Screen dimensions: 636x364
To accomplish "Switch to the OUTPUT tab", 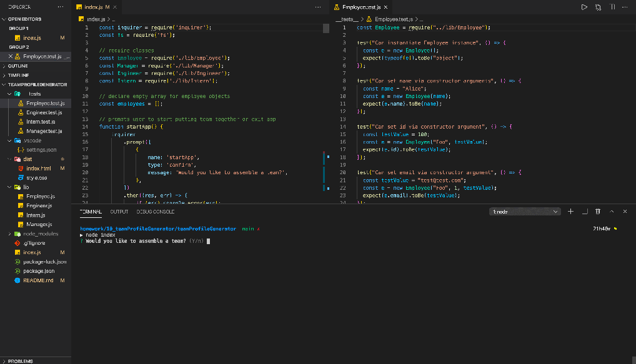I will (119, 211).
